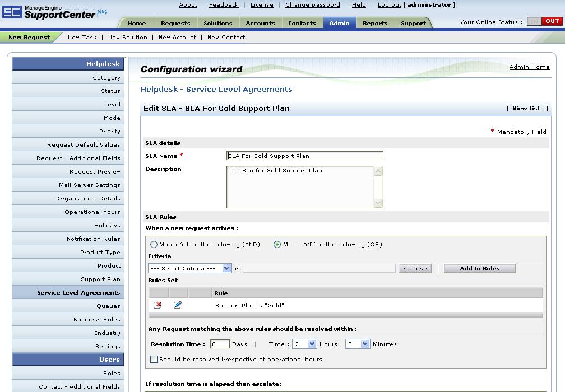Click the SupportCenter Plus logo
Screen dimensions: 565x392
(x=54, y=12)
